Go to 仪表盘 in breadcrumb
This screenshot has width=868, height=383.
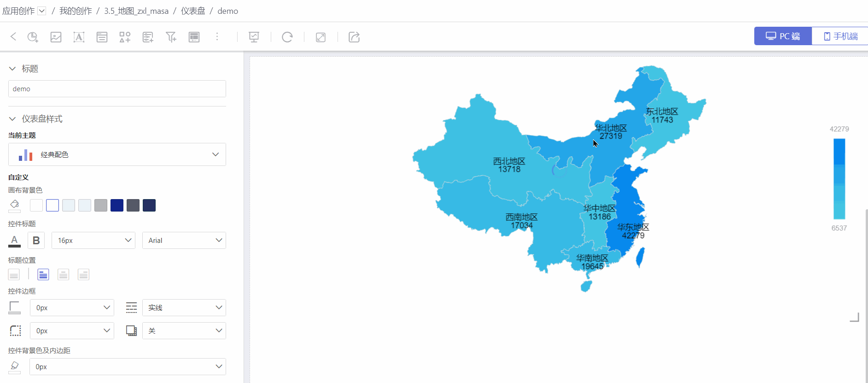[x=192, y=11]
